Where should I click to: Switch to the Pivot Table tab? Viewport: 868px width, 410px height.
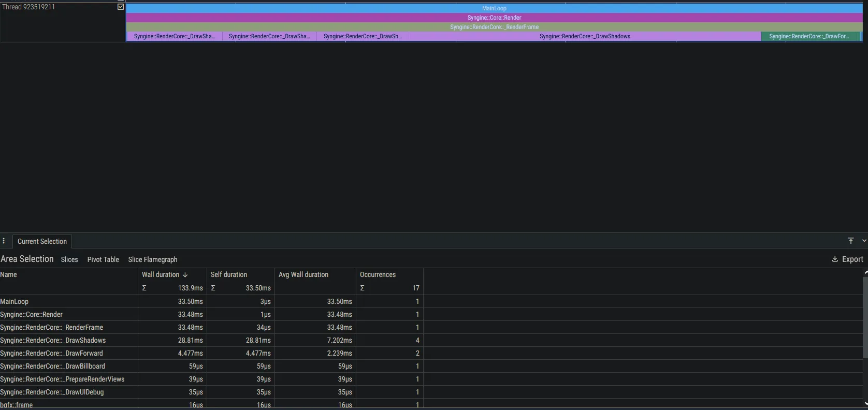pos(103,259)
